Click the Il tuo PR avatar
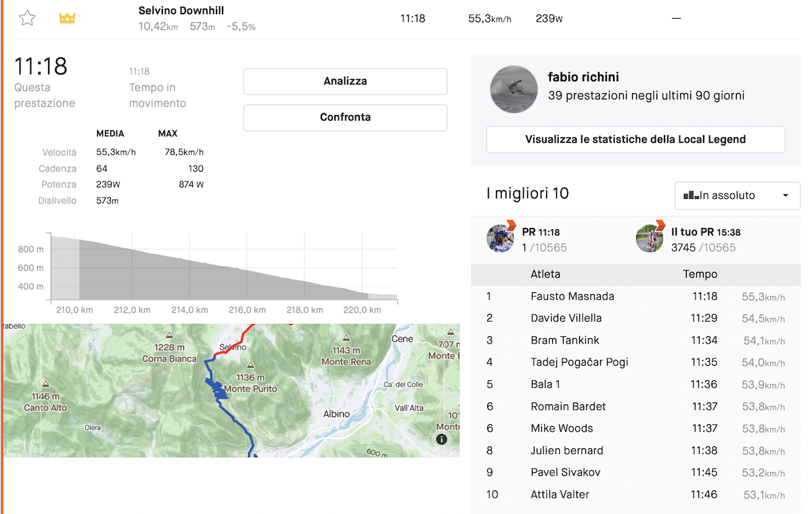The image size is (812, 514). coord(650,239)
